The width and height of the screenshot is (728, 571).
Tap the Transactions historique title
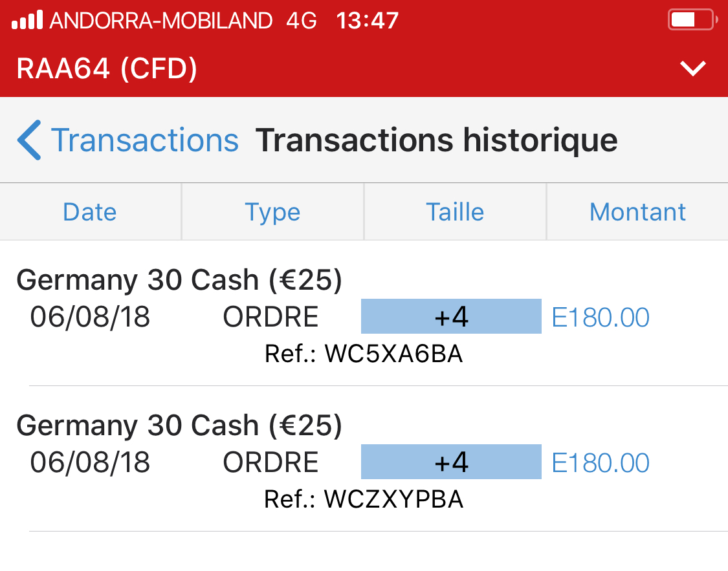[x=436, y=140]
